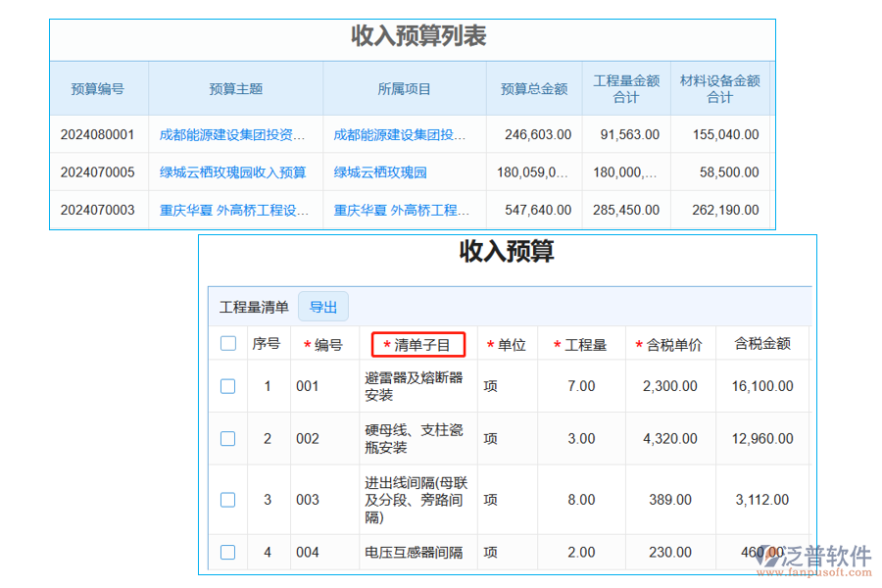Screen dimensions: 882x588
Task: Select budget number 2024070005 cell
Action: [98, 171]
